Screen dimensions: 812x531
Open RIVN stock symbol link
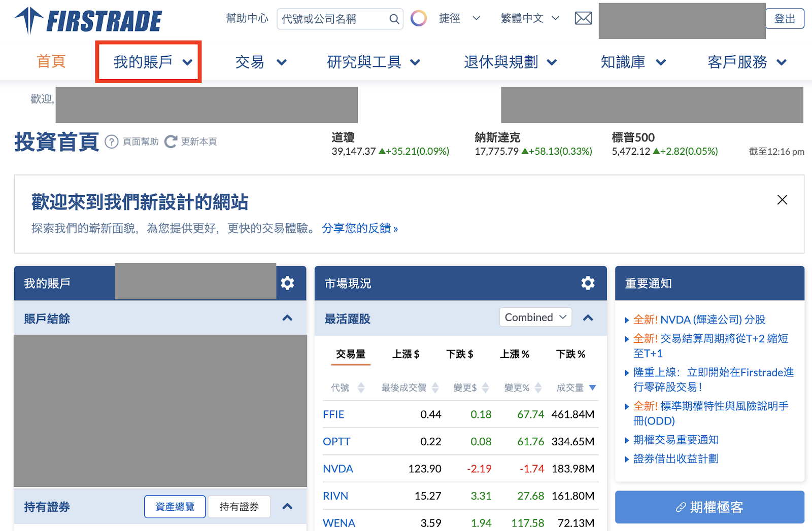335,496
